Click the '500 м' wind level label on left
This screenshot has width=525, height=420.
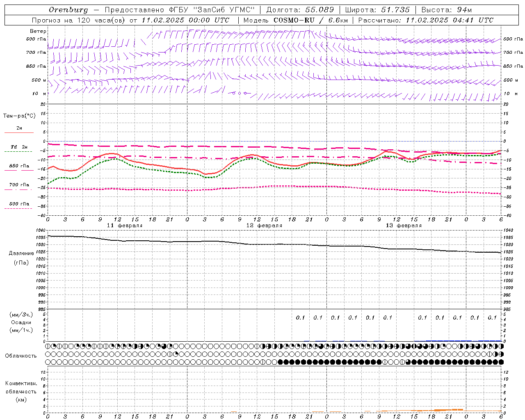pyautogui.click(x=39, y=80)
